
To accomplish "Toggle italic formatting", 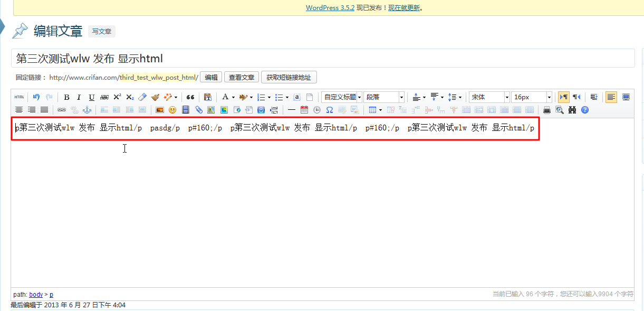I will 79,97.
